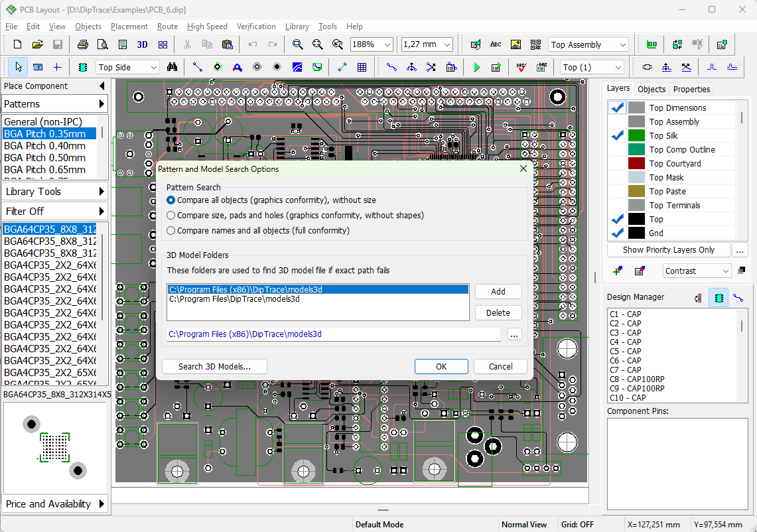Image resolution: width=757 pixels, height=532 pixels.
Task: Confirm dialog with OK button
Action: [x=441, y=366]
